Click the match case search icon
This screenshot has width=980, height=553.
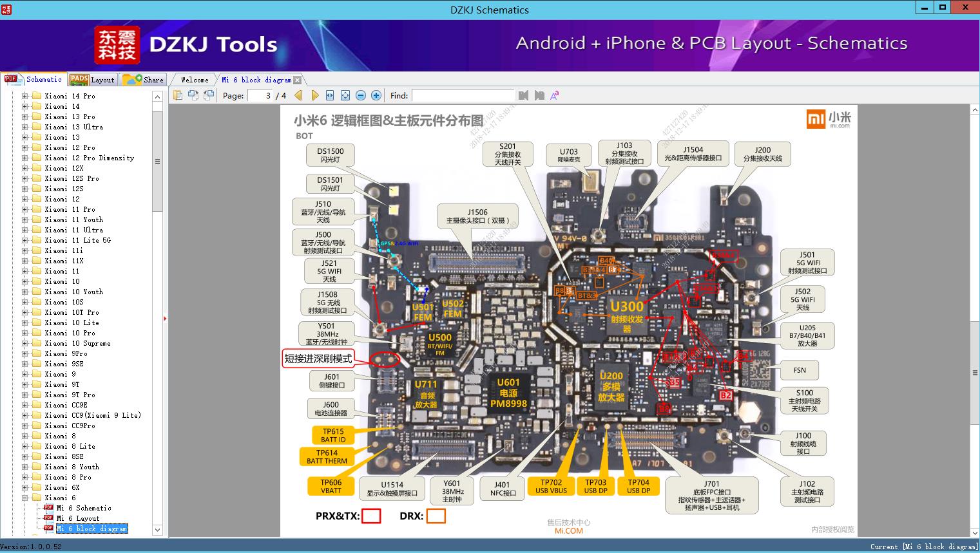[x=555, y=95]
